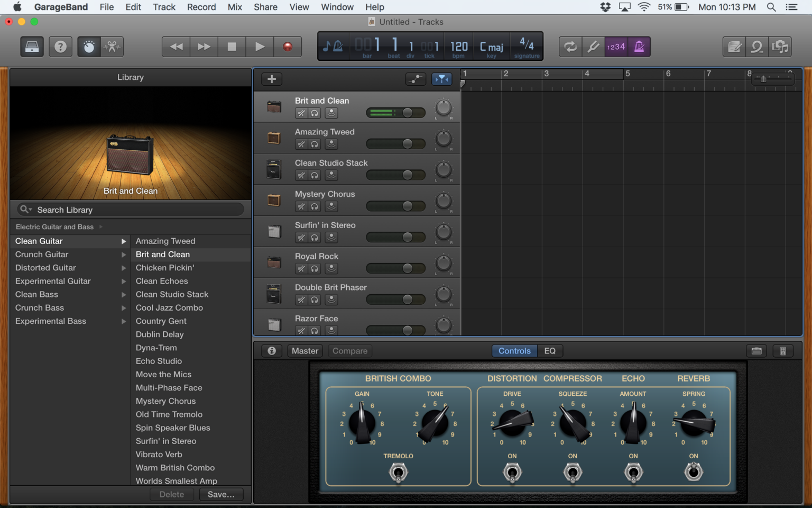Click the Search Library field

pos(130,210)
